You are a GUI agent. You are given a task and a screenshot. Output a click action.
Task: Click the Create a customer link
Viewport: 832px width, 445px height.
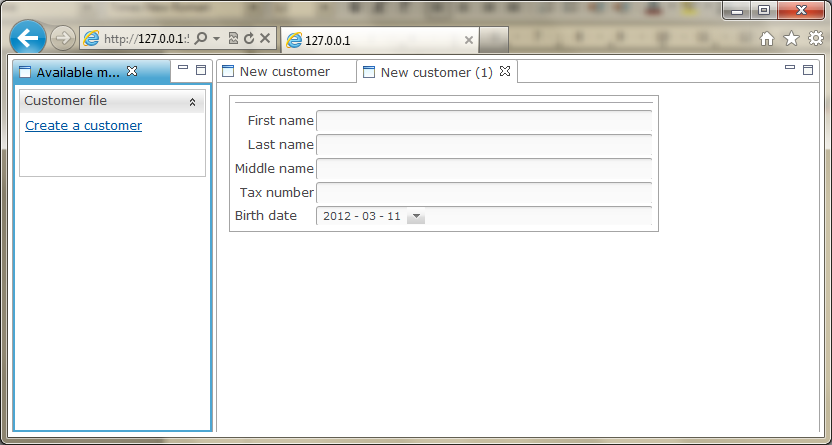(83, 126)
